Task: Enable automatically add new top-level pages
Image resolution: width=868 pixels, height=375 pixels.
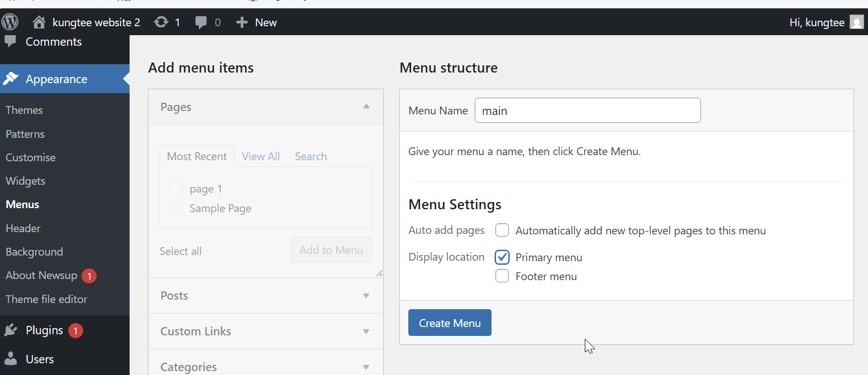Action: click(x=502, y=230)
